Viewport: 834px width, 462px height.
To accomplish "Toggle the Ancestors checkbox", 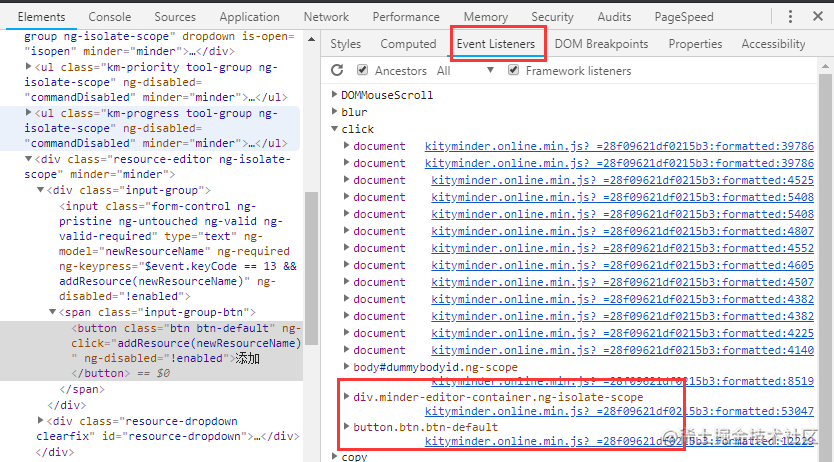I will click(x=362, y=70).
